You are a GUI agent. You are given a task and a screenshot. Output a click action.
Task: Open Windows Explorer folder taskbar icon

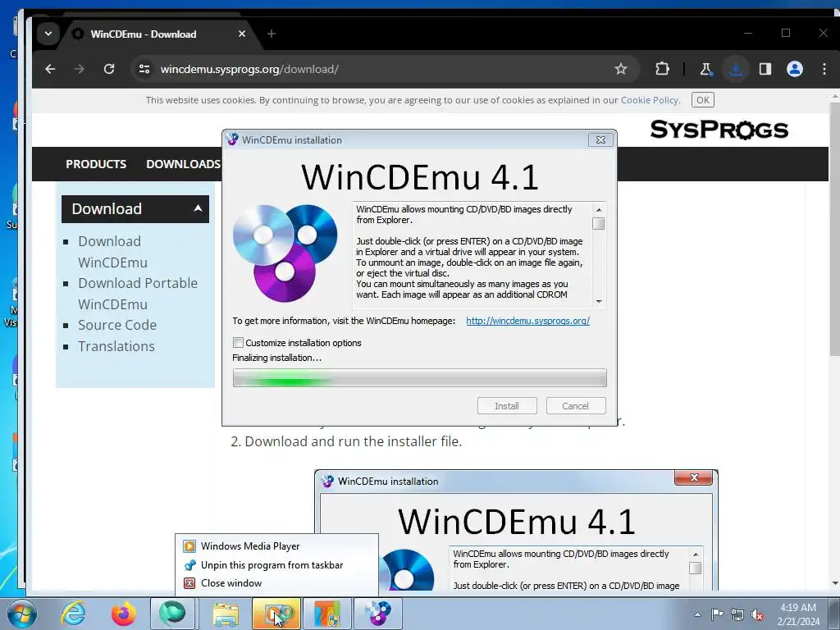click(226, 614)
